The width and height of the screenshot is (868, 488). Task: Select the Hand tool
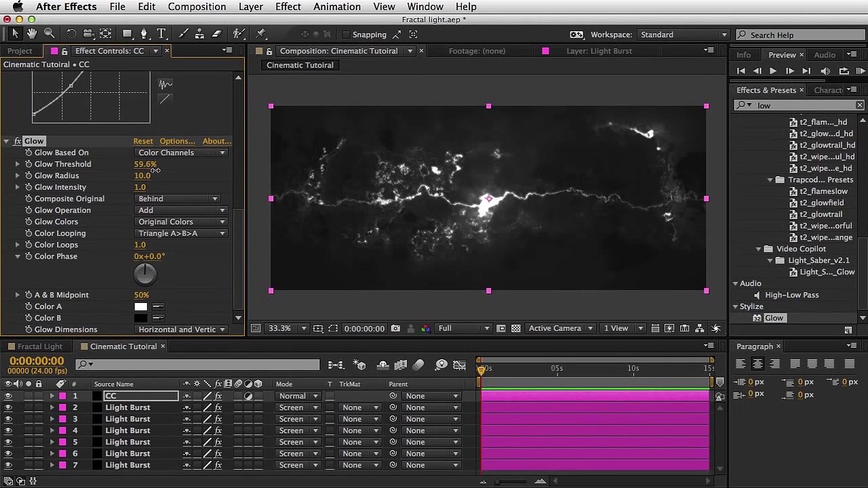pos(33,34)
